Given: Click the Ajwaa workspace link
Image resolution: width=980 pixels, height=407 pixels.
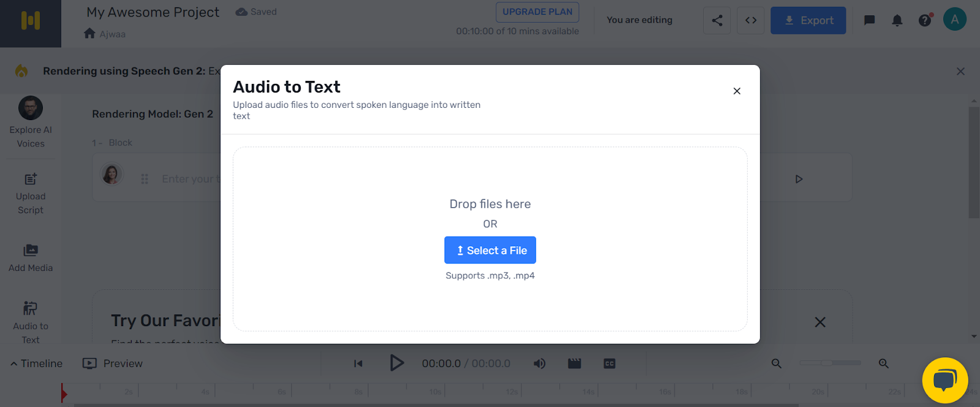Looking at the screenshot, I should (113, 34).
